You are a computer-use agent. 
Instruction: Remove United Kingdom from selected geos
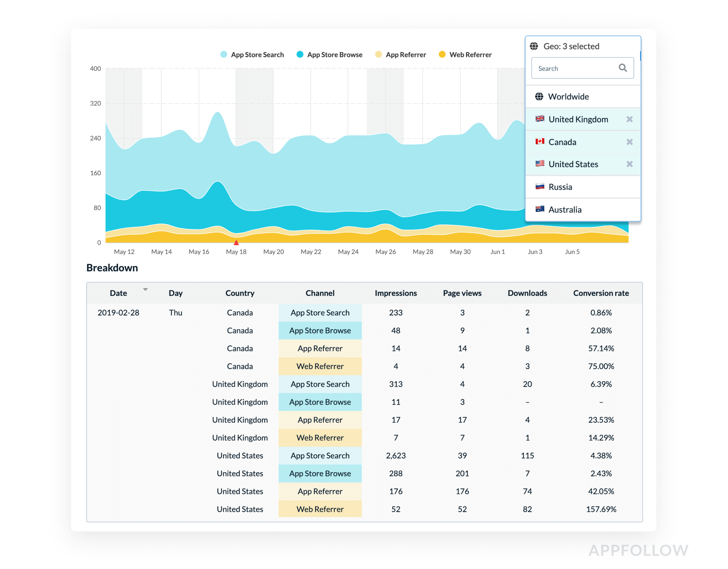coord(629,119)
